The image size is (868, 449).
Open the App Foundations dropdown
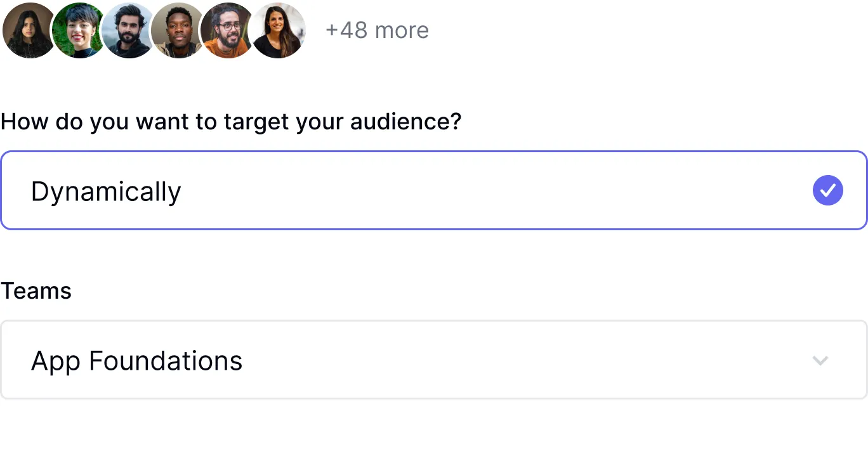[x=433, y=360]
